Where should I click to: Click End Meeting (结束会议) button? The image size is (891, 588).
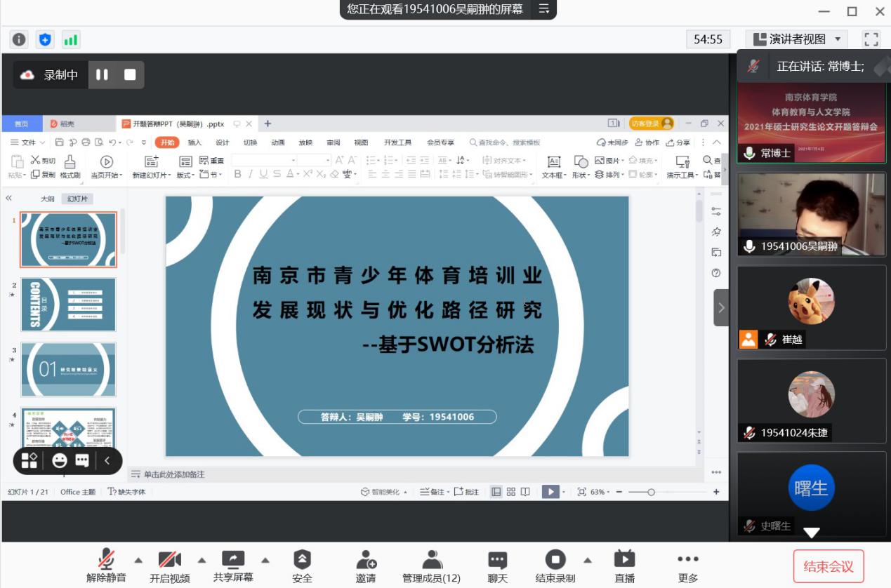coord(828,566)
